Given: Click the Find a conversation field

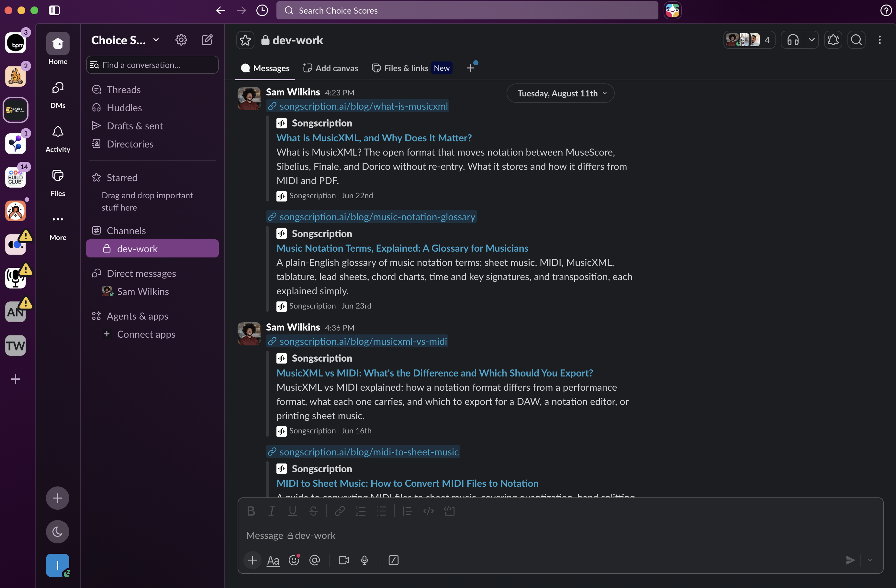Looking at the screenshot, I should 152,65.
